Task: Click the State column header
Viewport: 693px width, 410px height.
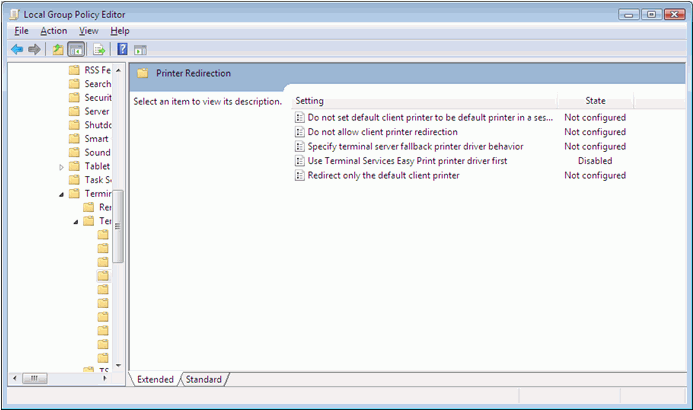Action: click(x=595, y=101)
